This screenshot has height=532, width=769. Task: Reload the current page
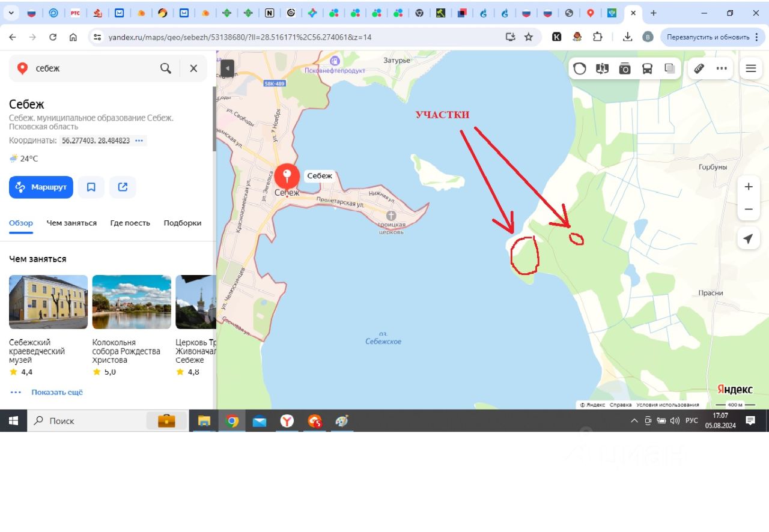click(x=53, y=37)
